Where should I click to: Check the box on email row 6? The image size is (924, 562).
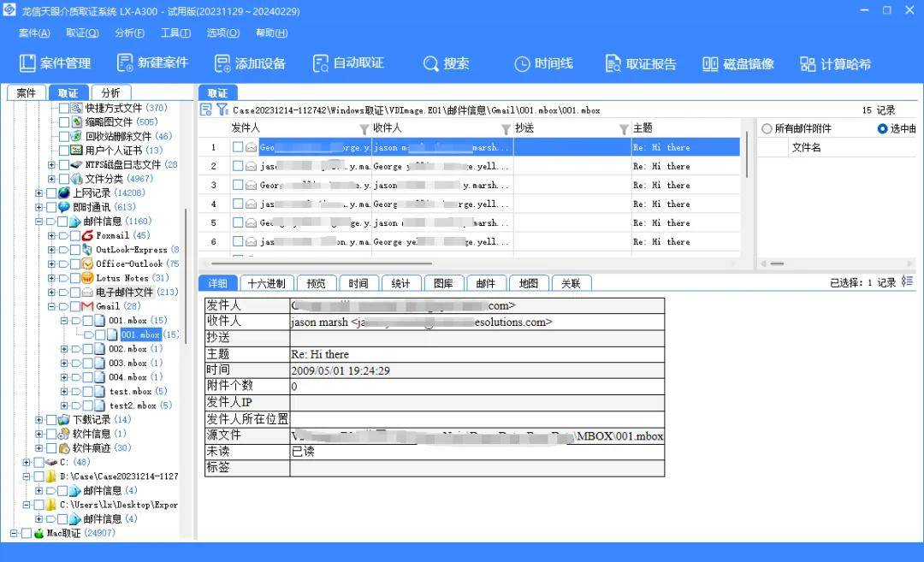pos(238,241)
